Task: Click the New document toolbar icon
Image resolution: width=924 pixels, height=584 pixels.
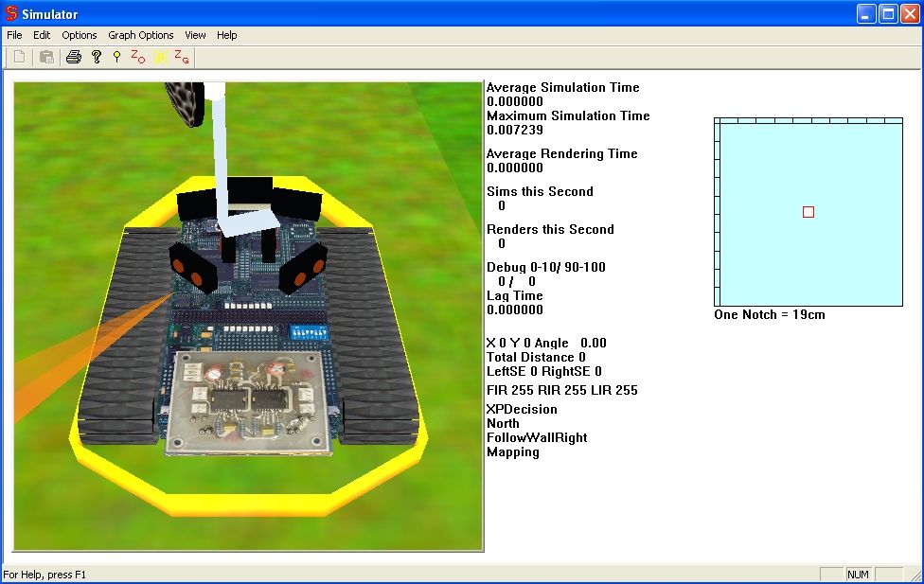Action: click(x=19, y=58)
